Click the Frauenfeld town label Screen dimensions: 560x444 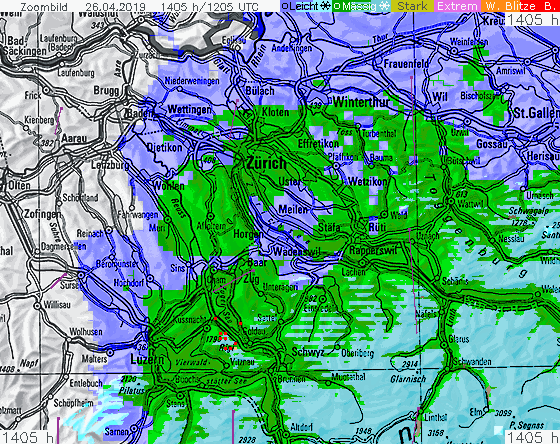pos(406,64)
